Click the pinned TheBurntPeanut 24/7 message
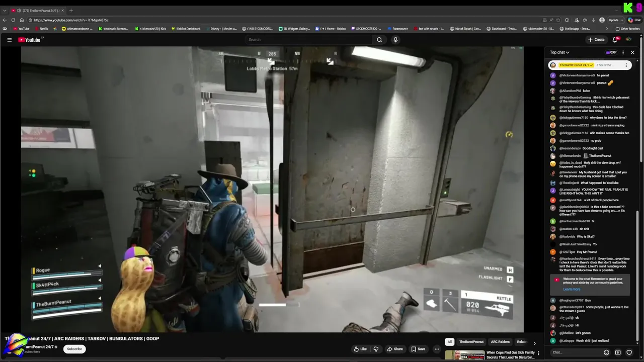The image size is (644, 362). click(x=589, y=65)
